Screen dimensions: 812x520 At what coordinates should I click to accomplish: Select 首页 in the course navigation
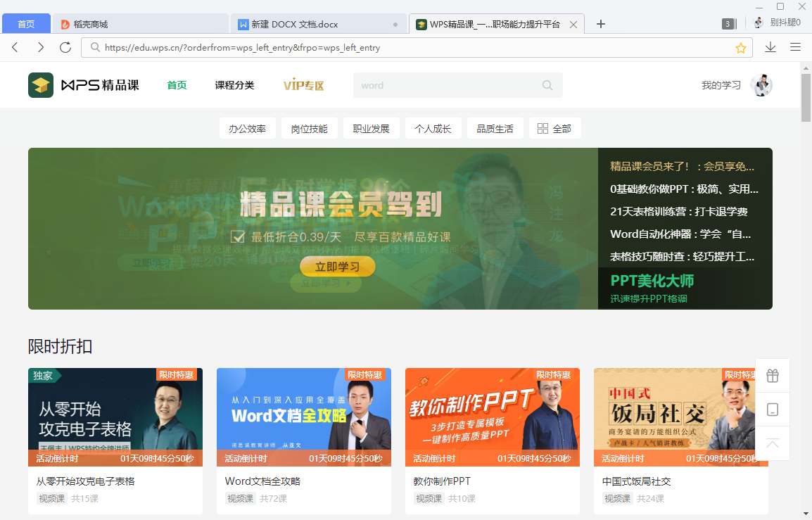[x=177, y=85]
